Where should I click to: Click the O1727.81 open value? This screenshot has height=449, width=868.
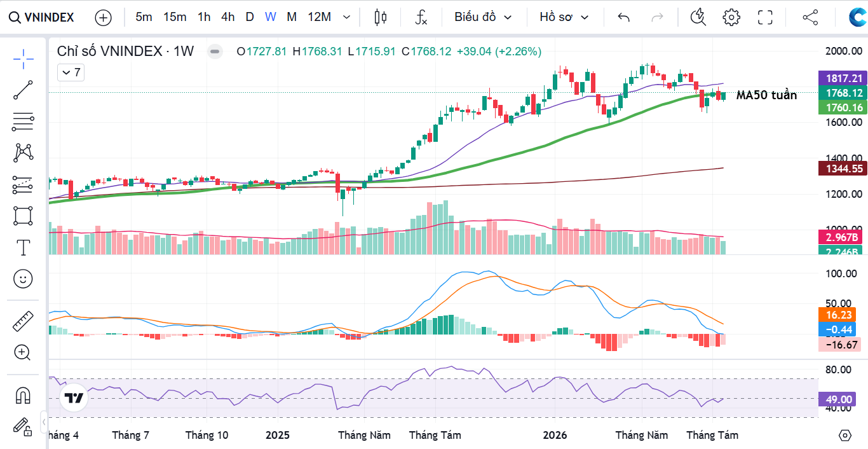[262, 52]
